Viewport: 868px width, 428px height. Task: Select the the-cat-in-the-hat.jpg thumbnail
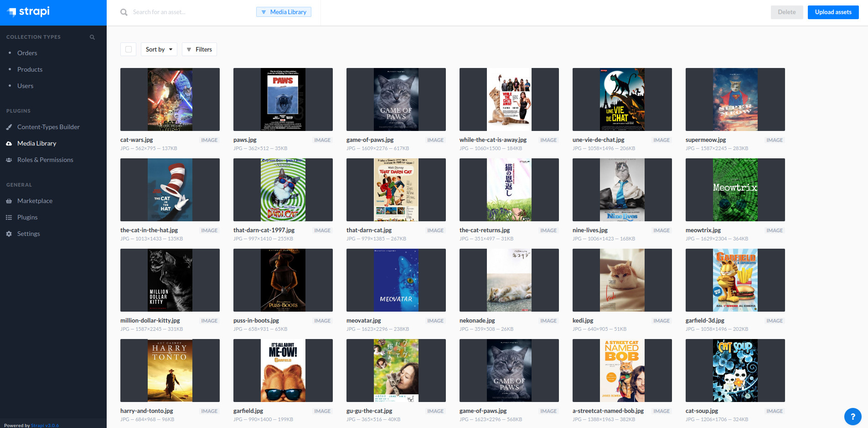point(170,190)
